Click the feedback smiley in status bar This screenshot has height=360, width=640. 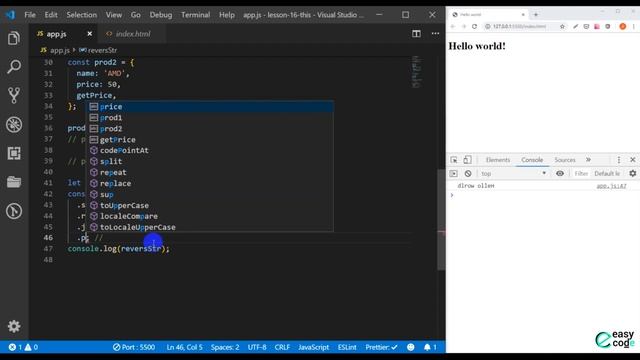coord(411,347)
